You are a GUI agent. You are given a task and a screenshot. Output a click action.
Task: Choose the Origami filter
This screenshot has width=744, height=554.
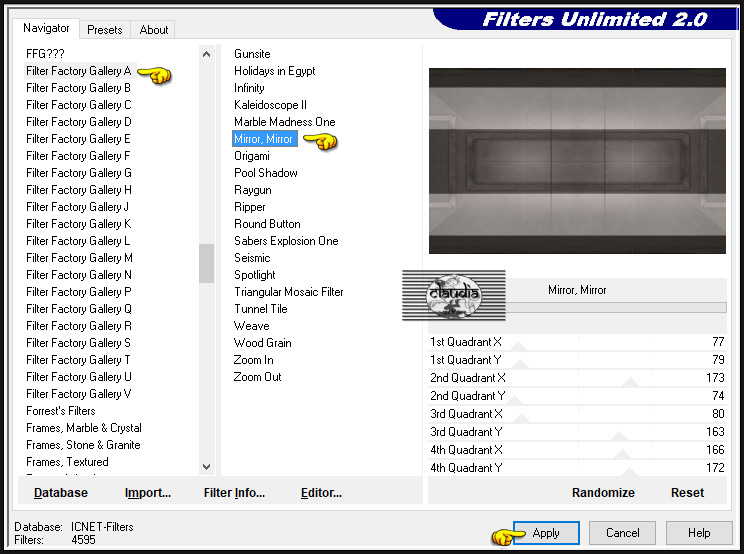[x=252, y=156]
